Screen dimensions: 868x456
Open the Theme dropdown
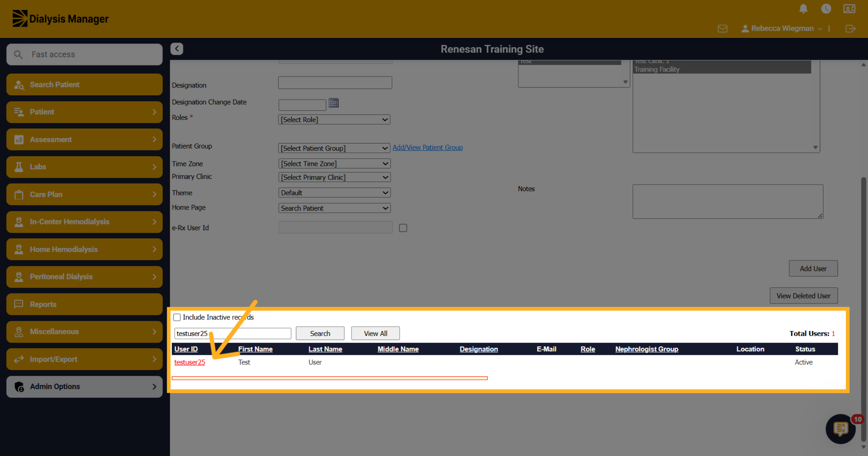click(x=334, y=193)
